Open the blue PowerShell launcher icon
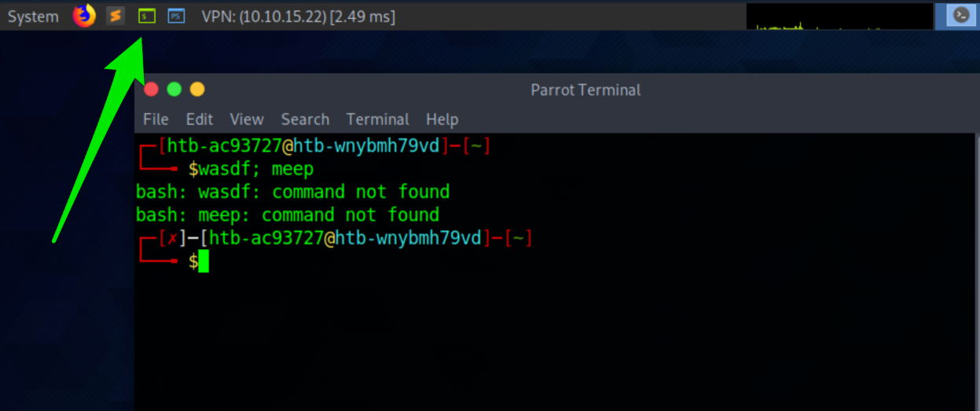 coord(177,16)
